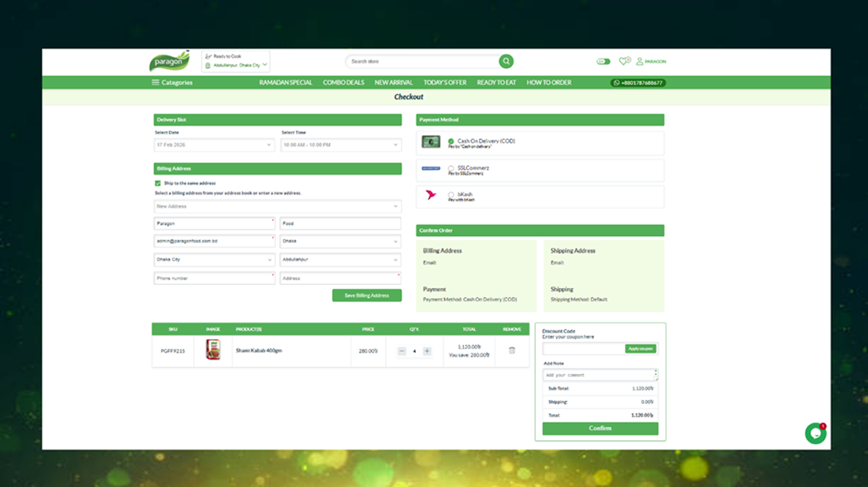This screenshot has height=487, width=868.
Task: Click the wishlist heart icon in the header
Action: click(623, 61)
